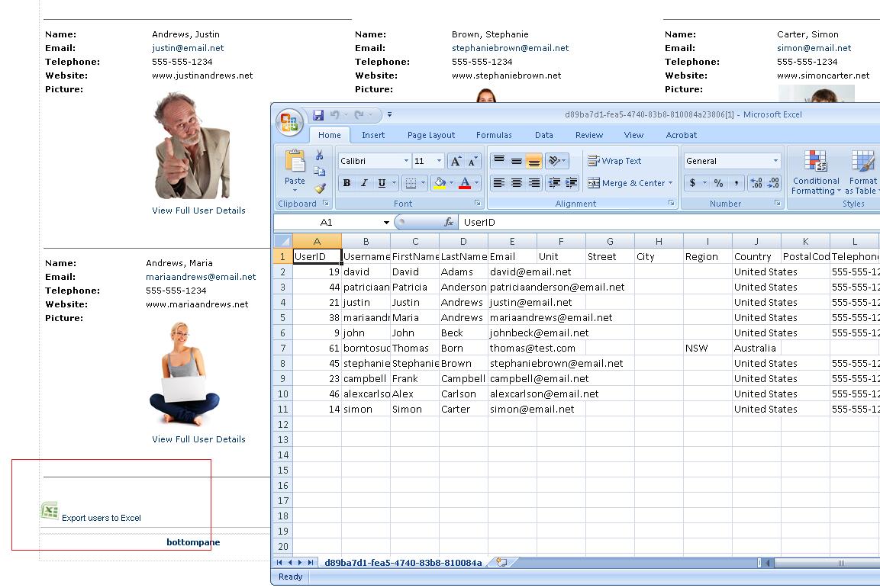Save the workbook from Quick Access Toolbar

[x=318, y=115]
